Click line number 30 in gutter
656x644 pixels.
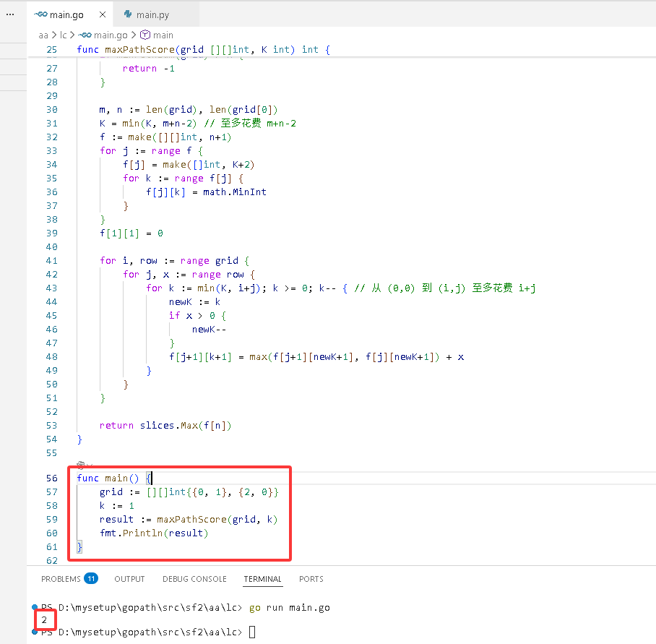[52, 110]
